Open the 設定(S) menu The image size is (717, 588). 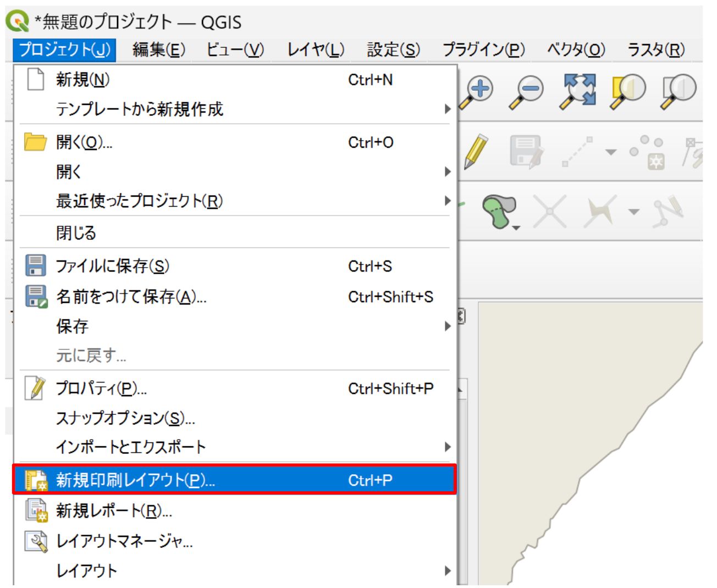coord(393,50)
